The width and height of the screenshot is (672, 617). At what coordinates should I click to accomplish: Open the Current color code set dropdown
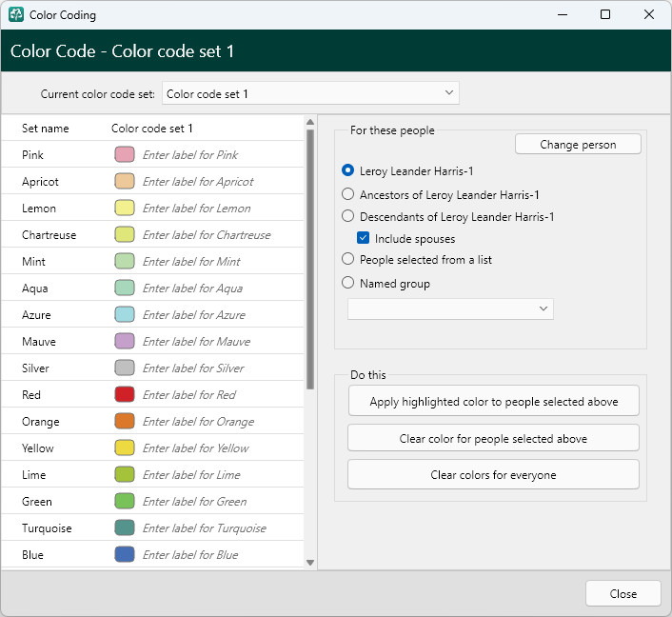(x=310, y=93)
